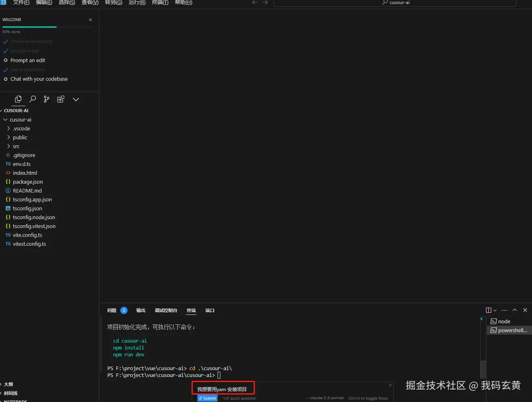Open env.d.ts file
Screen dimensions: 532x402
(21, 164)
